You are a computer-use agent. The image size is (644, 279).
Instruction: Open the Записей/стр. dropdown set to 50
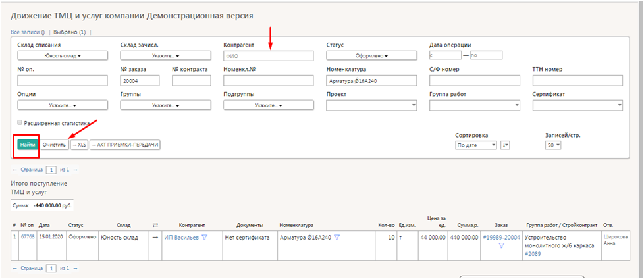tap(552, 145)
